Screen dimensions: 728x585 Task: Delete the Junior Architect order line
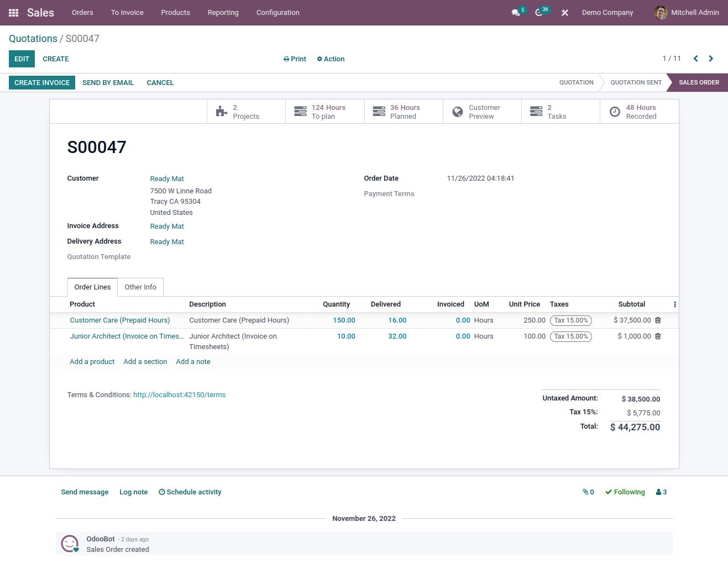click(x=658, y=336)
